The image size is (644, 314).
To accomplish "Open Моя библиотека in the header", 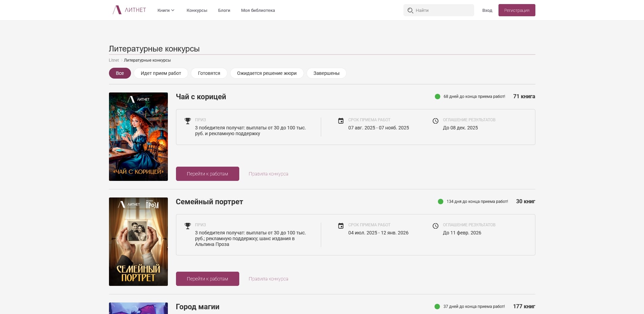I will point(258,11).
